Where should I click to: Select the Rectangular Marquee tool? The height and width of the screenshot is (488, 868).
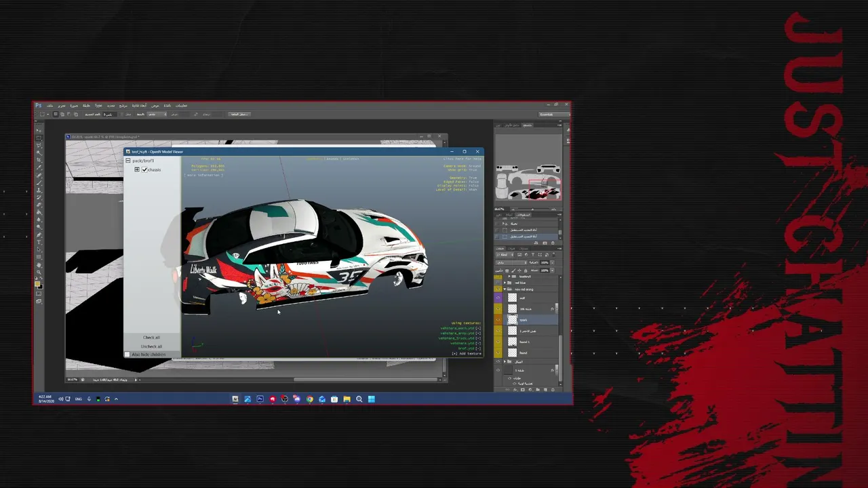pos(39,138)
